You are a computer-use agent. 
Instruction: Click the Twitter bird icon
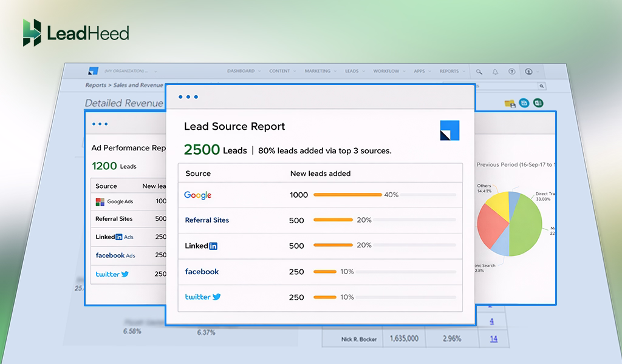pyautogui.click(x=215, y=297)
